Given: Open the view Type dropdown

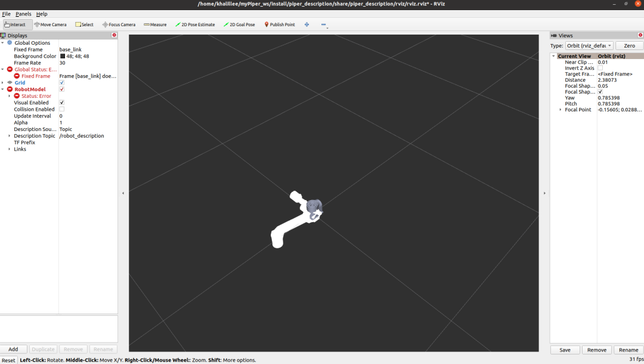Looking at the screenshot, I should click(589, 46).
